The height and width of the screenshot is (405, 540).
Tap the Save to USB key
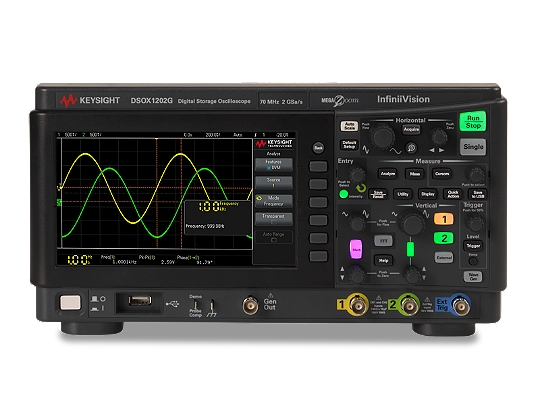(x=478, y=194)
